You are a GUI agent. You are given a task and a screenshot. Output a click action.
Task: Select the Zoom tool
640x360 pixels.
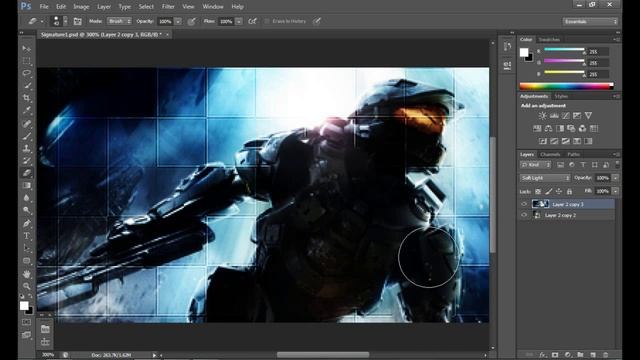(27, 286)
